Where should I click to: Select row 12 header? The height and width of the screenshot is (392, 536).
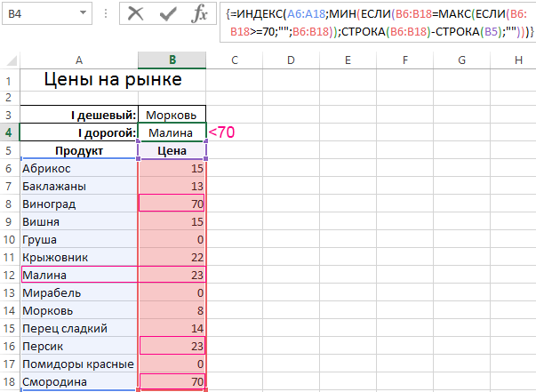10,275
